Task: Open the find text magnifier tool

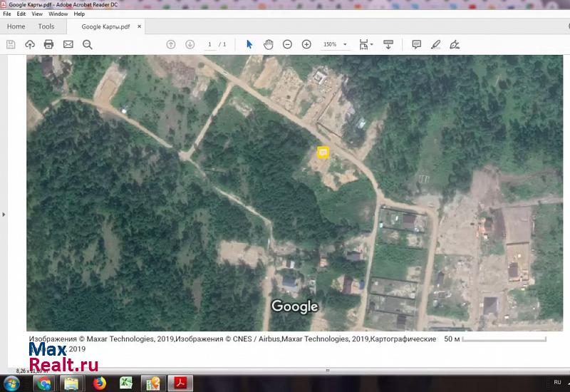Action: pos(88,44)
